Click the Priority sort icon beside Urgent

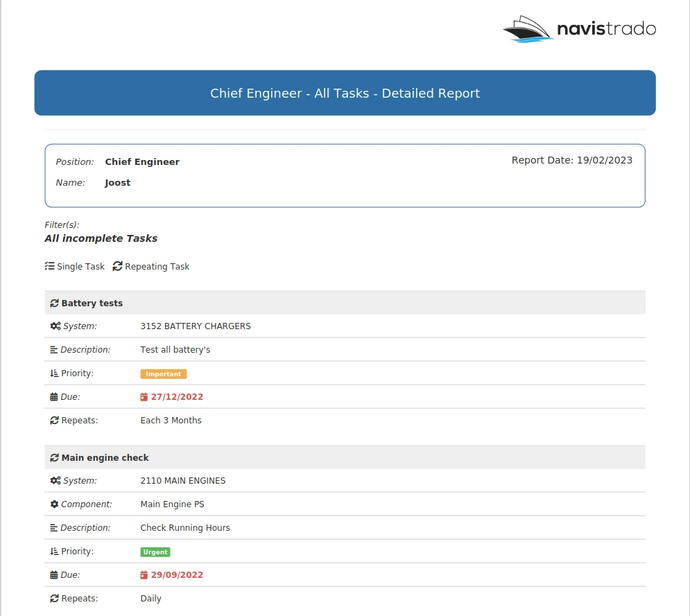click(54, 552)
